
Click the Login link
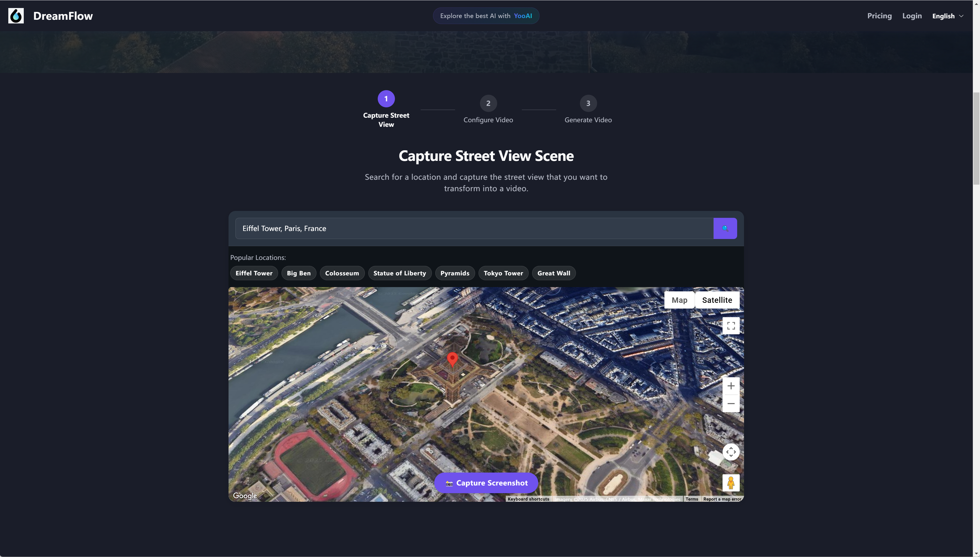912,16
